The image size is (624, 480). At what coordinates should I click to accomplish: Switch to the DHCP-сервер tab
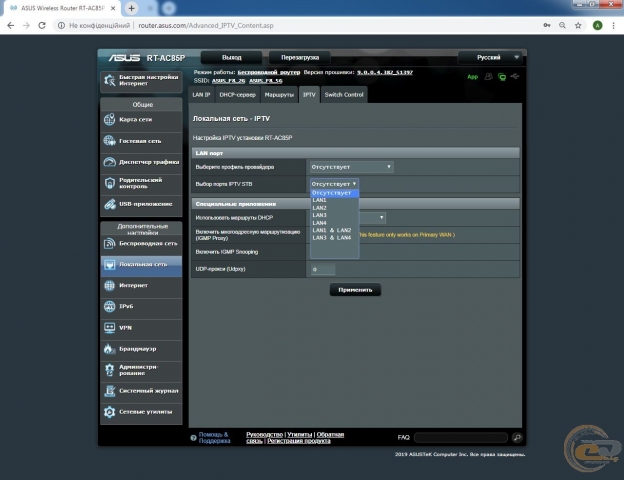[238, 95]
